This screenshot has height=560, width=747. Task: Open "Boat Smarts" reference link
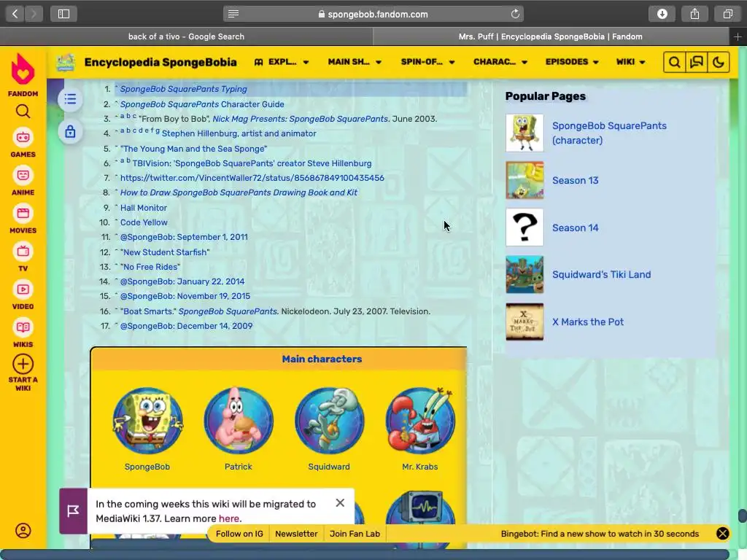pyautogui.click(x=148, y=311)
